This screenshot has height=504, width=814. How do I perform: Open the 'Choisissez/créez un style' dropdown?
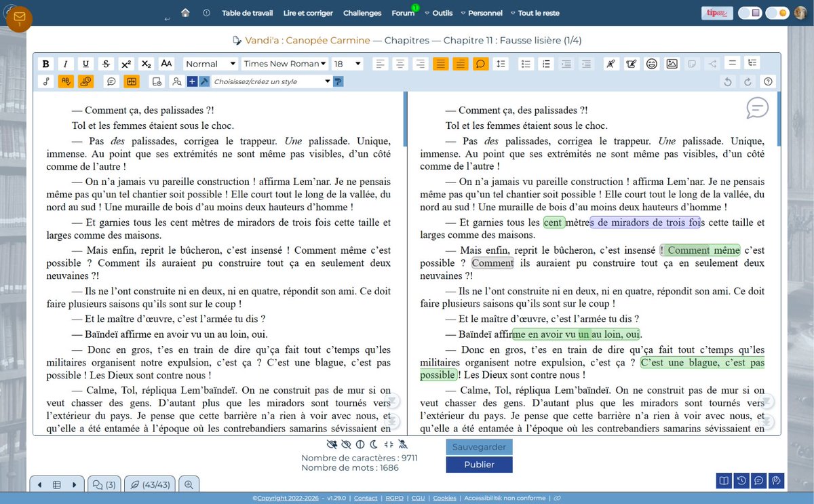click(x=271, y=81)
